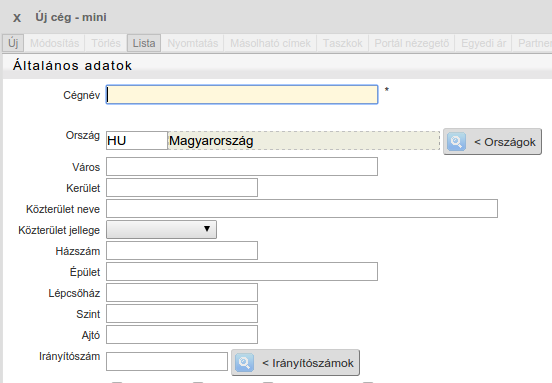The image size is (552, 383).
Task: Close the Új cég - mini window
Action: [x=17, y=18]
